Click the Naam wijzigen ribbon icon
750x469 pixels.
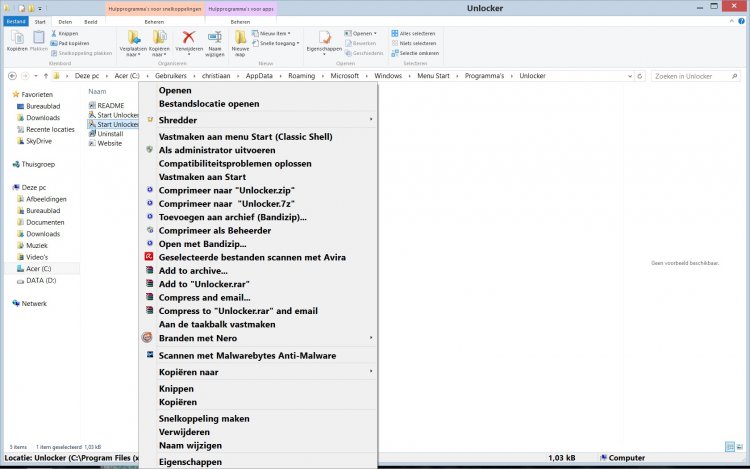click(215, 39)
